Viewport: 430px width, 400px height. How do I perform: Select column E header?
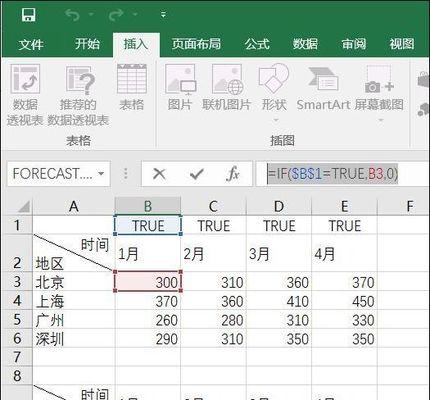coord(344,207)
